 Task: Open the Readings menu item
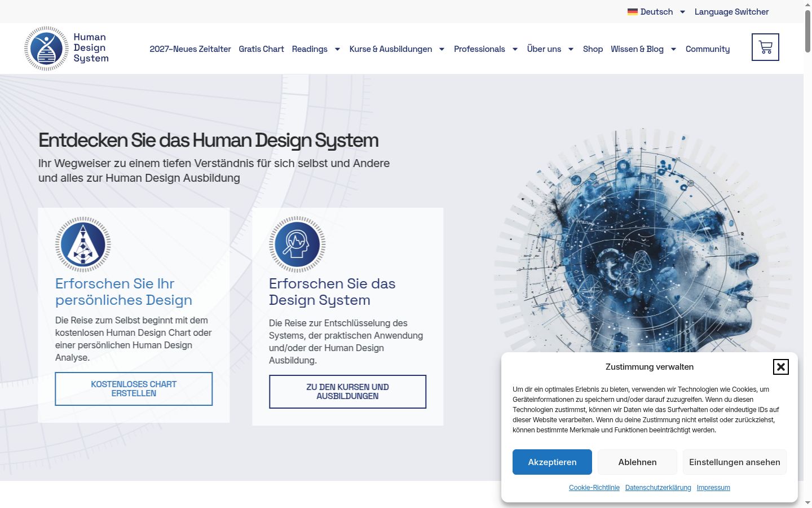coord(310,49)
